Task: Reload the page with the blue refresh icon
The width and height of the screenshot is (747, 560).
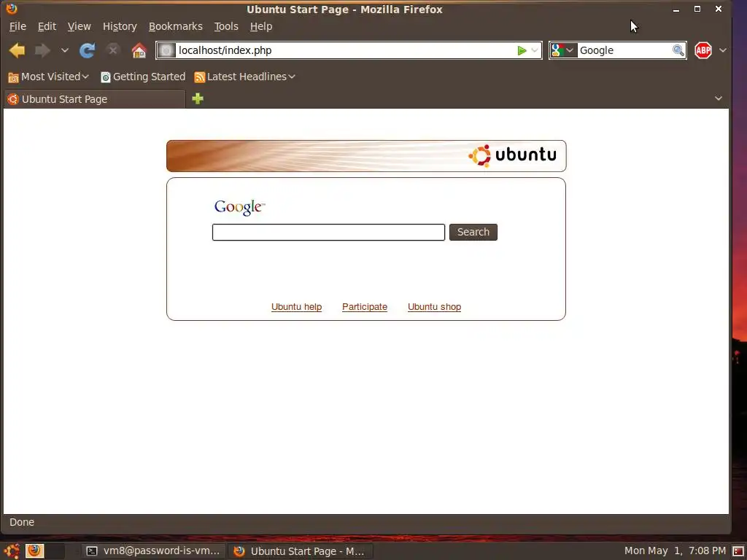Action: tap(88, 50)
